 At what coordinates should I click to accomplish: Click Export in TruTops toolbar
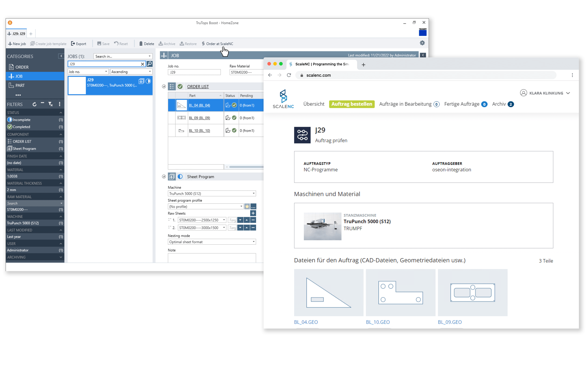pyautogui.click(x=78, y=44)
